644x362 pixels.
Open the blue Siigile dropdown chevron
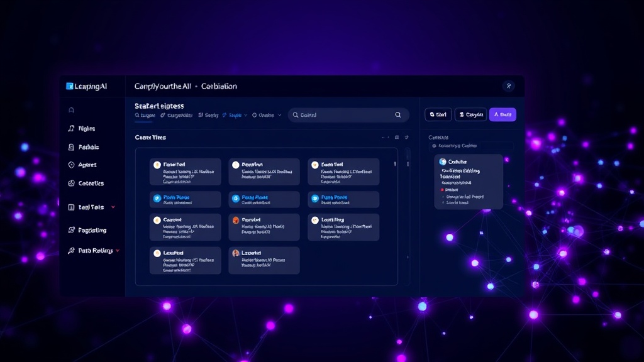246,116
